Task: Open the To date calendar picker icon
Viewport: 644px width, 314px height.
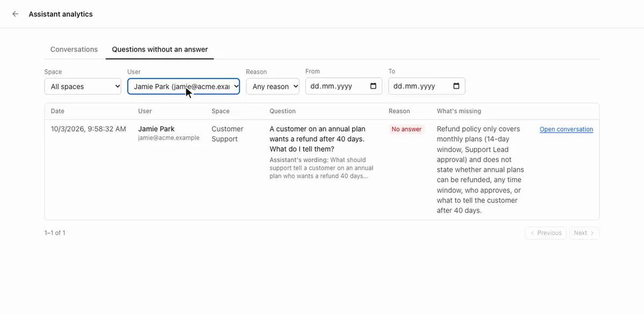Action: pos(456,86)
